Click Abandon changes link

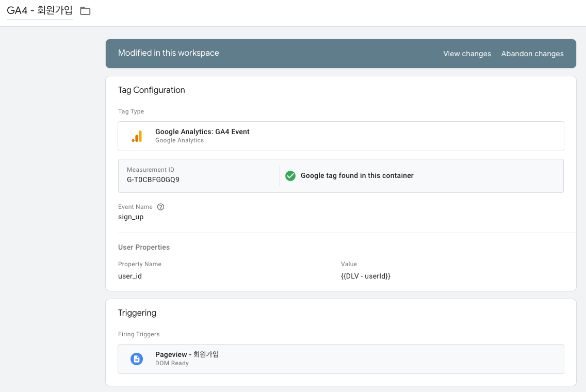[532, 54]
